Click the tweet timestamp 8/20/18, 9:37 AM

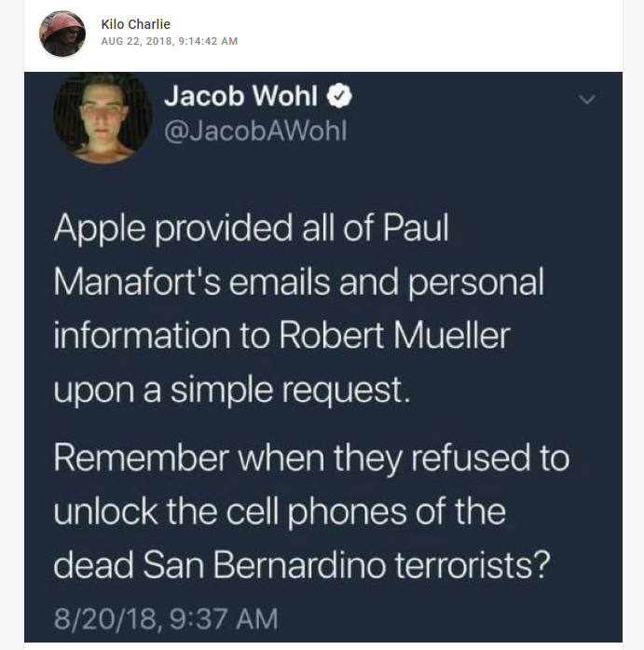(166, 619)
